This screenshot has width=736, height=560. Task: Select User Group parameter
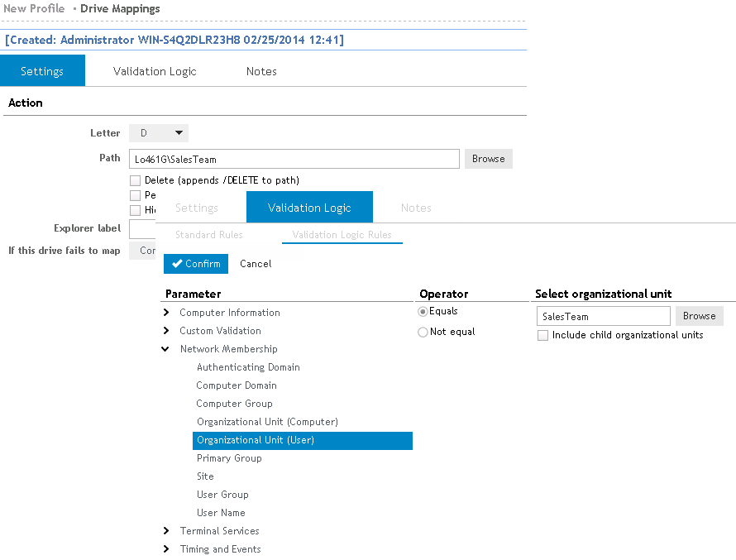pos(222,495)
